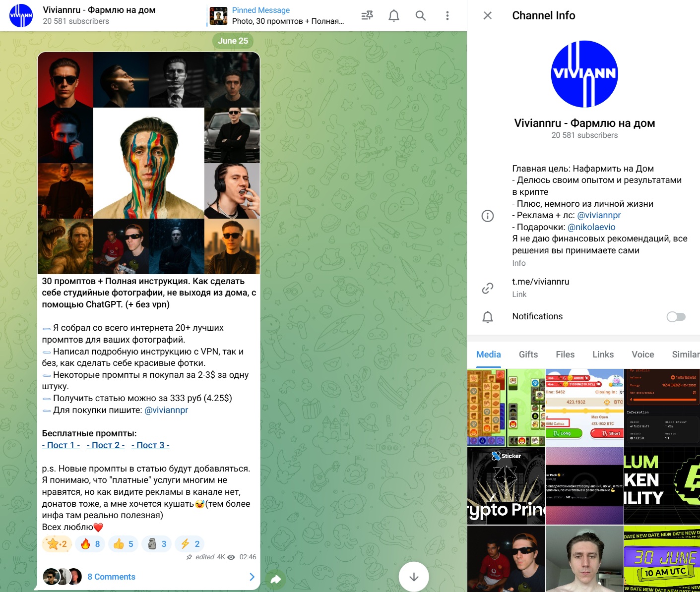Click @viviannpr in Channel Info description
Image resolution: width=700 pixels, height=592 pixels.
(x=599, y=215)
